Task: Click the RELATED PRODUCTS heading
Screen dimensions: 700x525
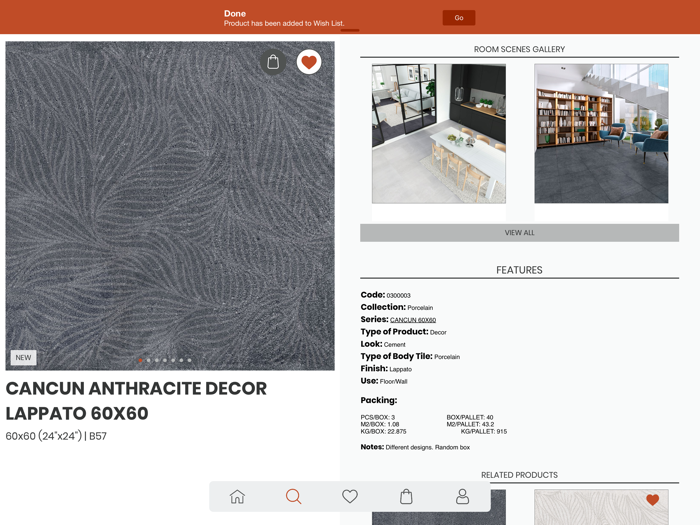Action: click(x=519, y=475)
